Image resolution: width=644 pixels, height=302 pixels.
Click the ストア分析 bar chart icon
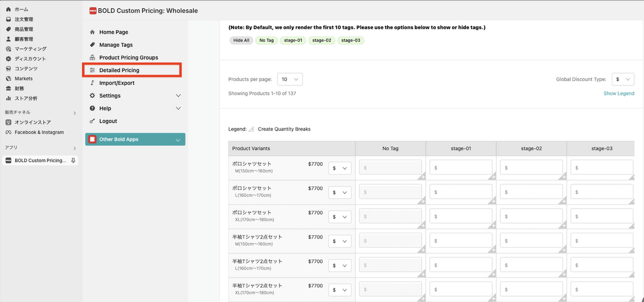click(9, 98)
